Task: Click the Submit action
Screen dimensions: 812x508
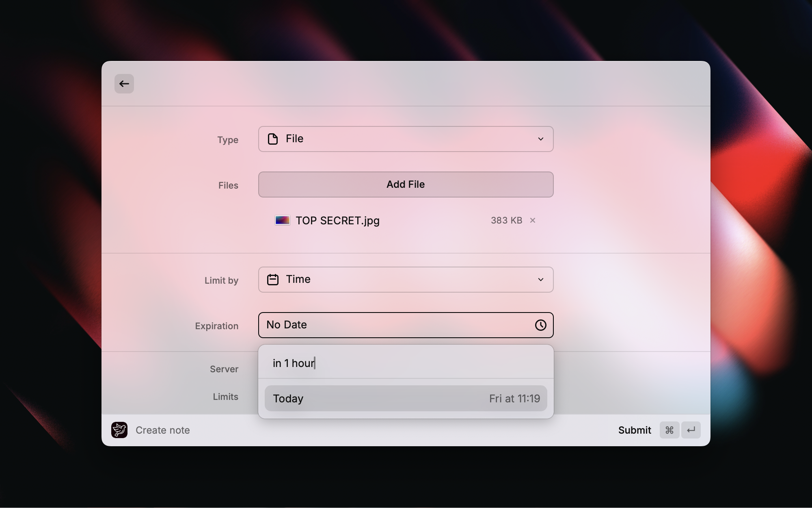Action: pyautogui.click(x=635, y=430)
